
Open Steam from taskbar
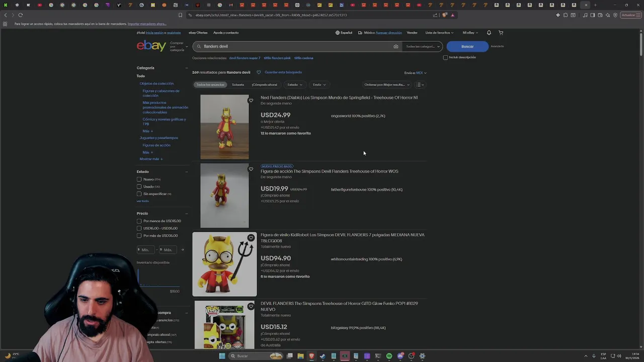pos(323,356)
